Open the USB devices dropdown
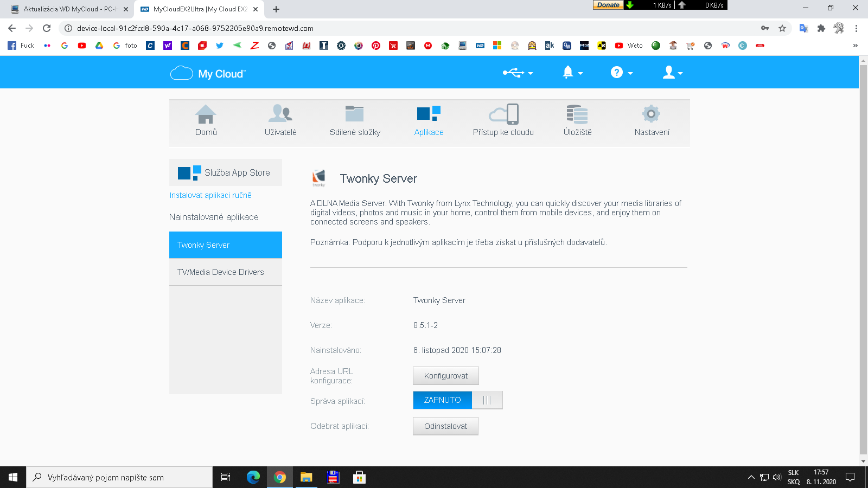 coord(518,73)
